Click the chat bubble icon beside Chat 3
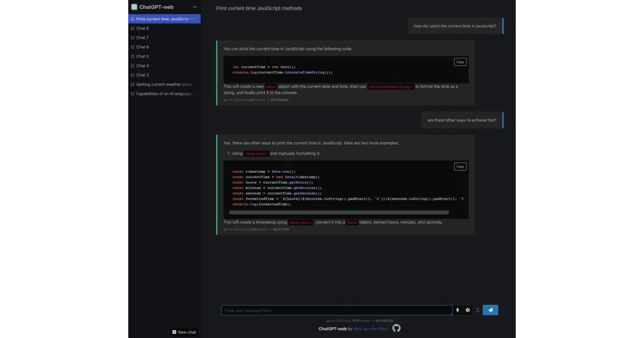The width and height of the screenshot is (644, 338). tap(133, 75)
